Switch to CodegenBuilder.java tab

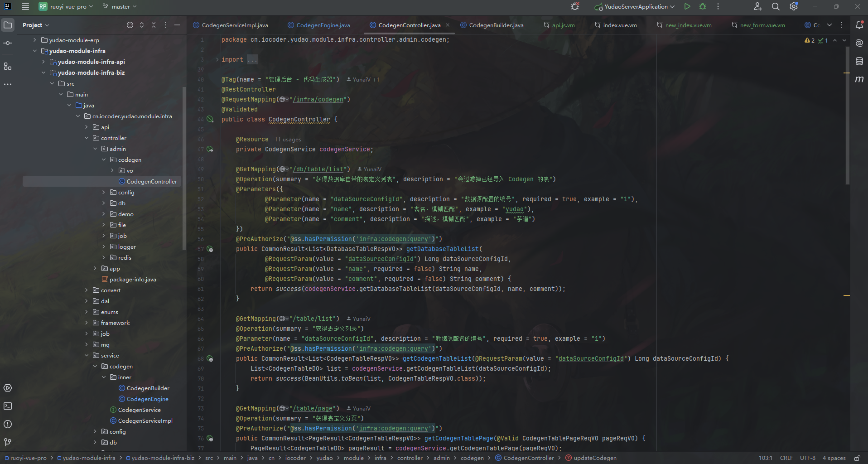coord(496,25)
